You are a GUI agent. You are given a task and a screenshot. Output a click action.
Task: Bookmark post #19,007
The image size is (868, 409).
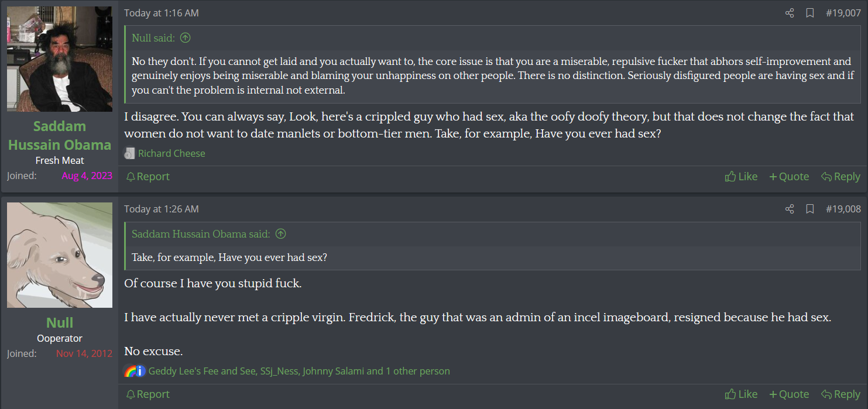click(810, 13)
